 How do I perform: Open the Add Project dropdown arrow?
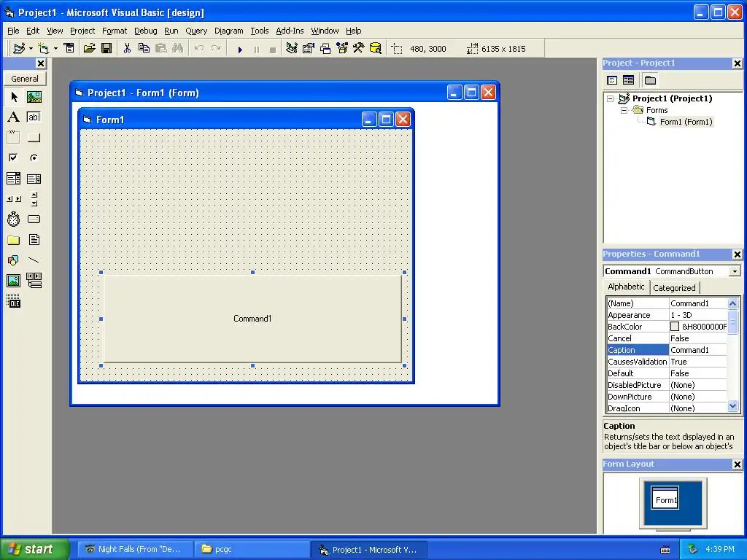[31, 48]
